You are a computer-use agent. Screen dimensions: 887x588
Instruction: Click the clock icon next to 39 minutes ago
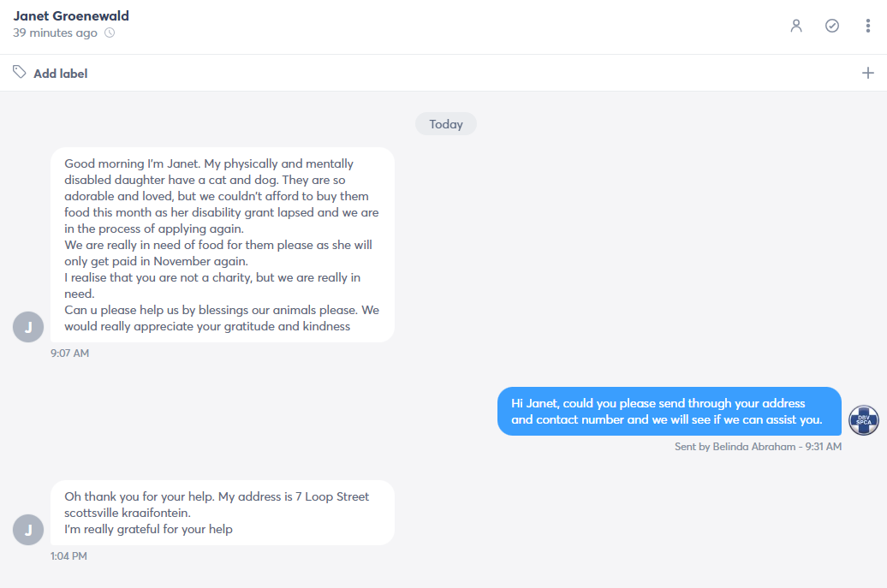[x=110, y=33]
